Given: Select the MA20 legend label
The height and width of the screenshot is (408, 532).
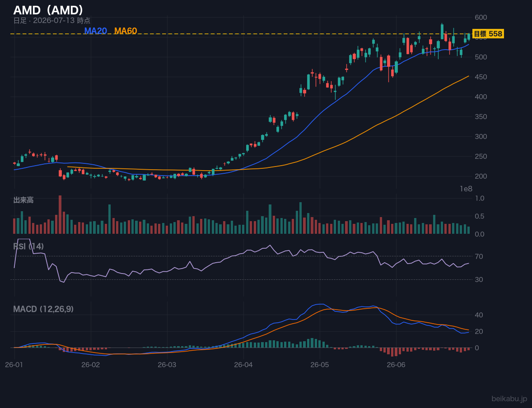Looking at the screenshot, I should point(95,31).
